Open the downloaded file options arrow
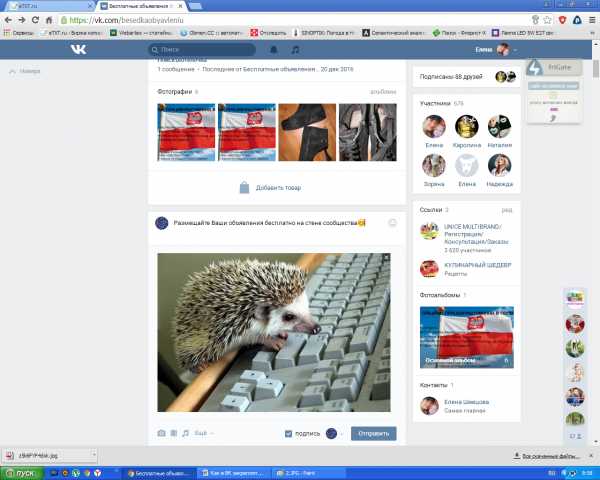Screen dimensions: 600x480 point(94,455)
